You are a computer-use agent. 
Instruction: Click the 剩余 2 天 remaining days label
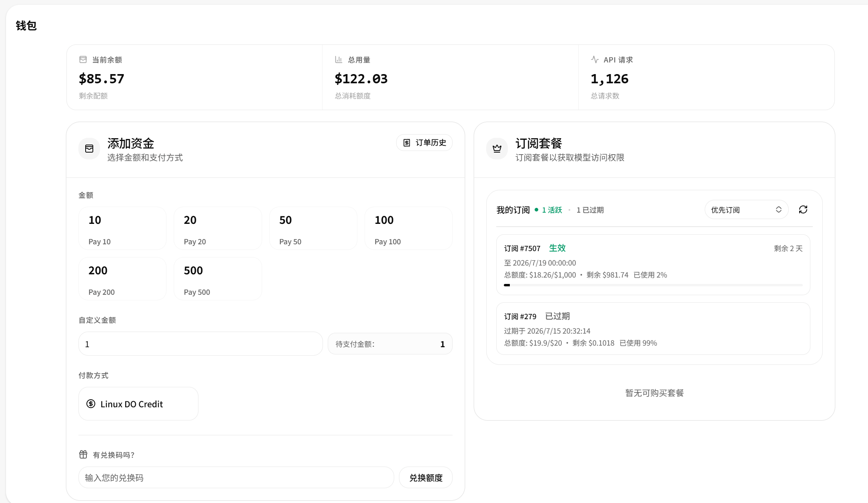tap(788, 248)
